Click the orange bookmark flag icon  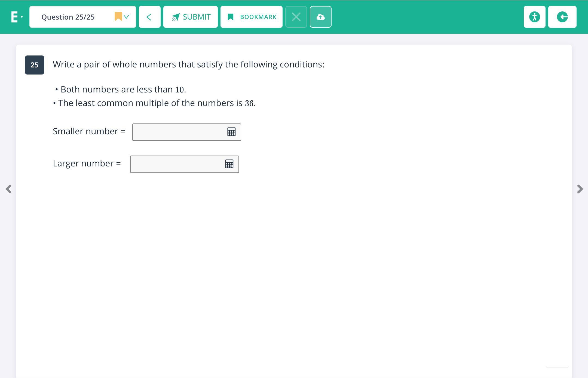pyautogui.click(x=118, y=16)
